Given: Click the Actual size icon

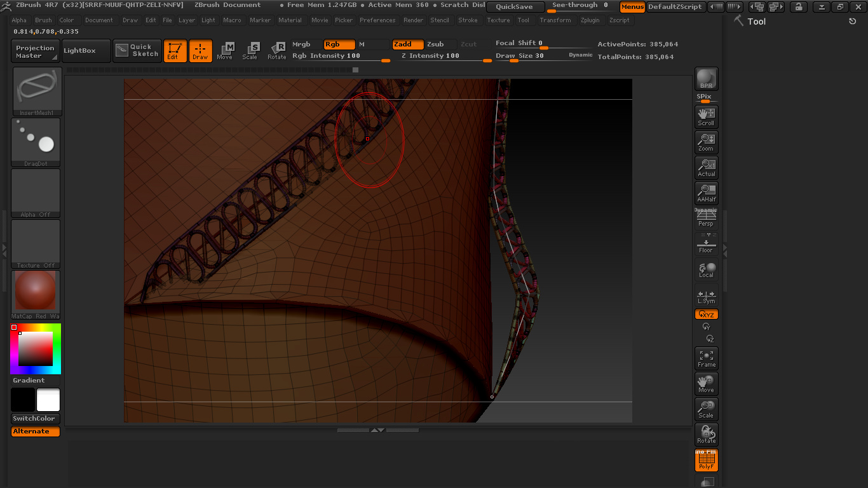Looking at the screenshot, I should tap(706, 167).
